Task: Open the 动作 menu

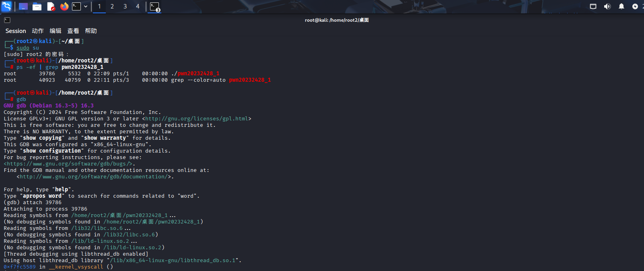Action: (x=38, y=31)
